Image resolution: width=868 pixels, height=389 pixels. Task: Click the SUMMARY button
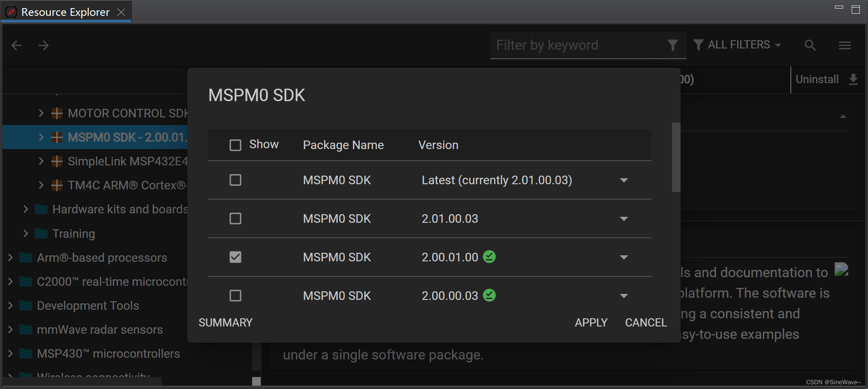tap(226, 323)
